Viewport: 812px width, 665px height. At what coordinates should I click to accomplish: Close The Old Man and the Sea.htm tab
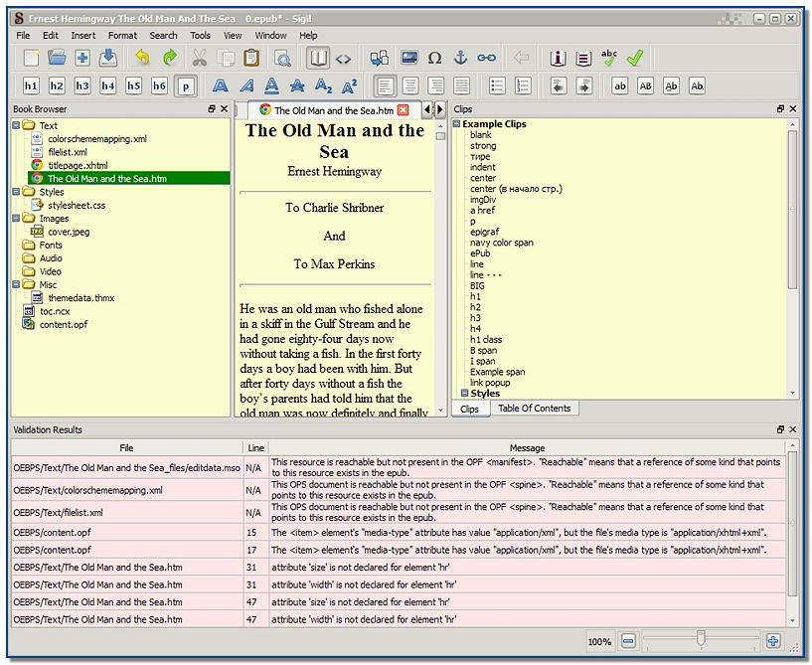tap(403, 109)
